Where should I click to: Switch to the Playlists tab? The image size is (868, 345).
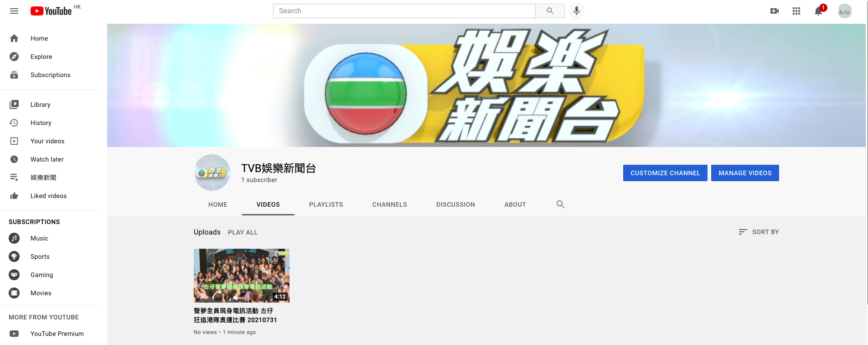point(326,204)
